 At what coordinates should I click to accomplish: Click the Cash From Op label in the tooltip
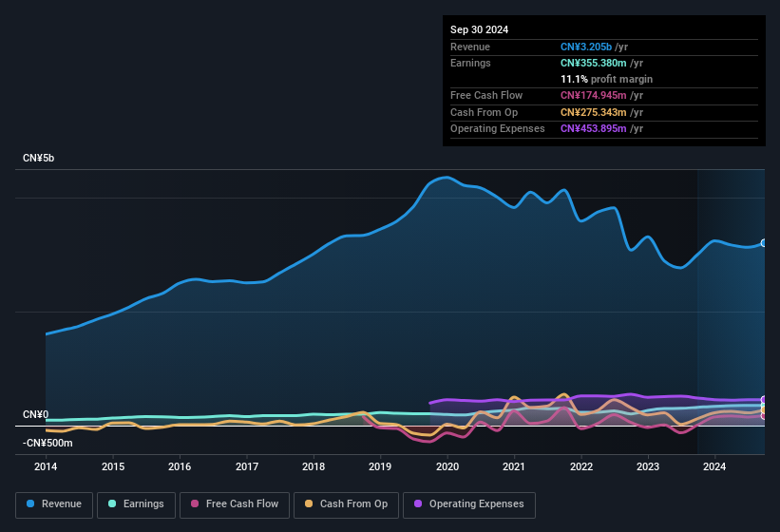(484, 112)
